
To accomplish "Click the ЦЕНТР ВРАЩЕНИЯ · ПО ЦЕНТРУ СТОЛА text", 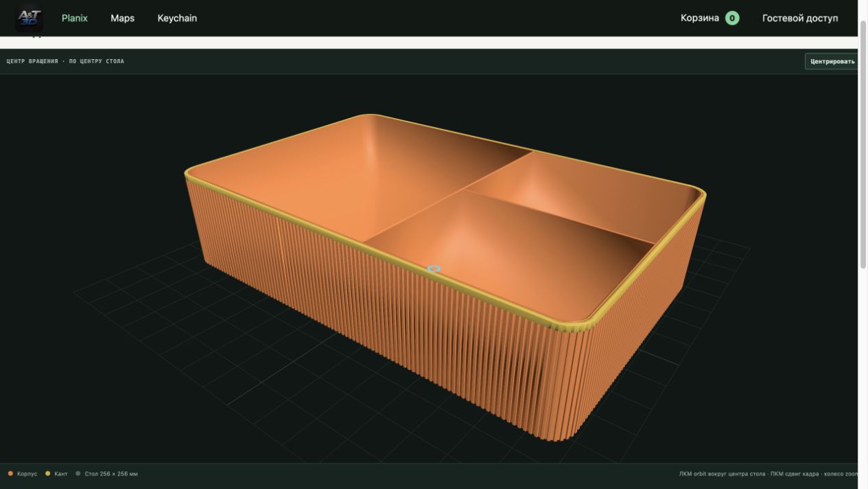I will pyautogui.click(x=65, y=61).
